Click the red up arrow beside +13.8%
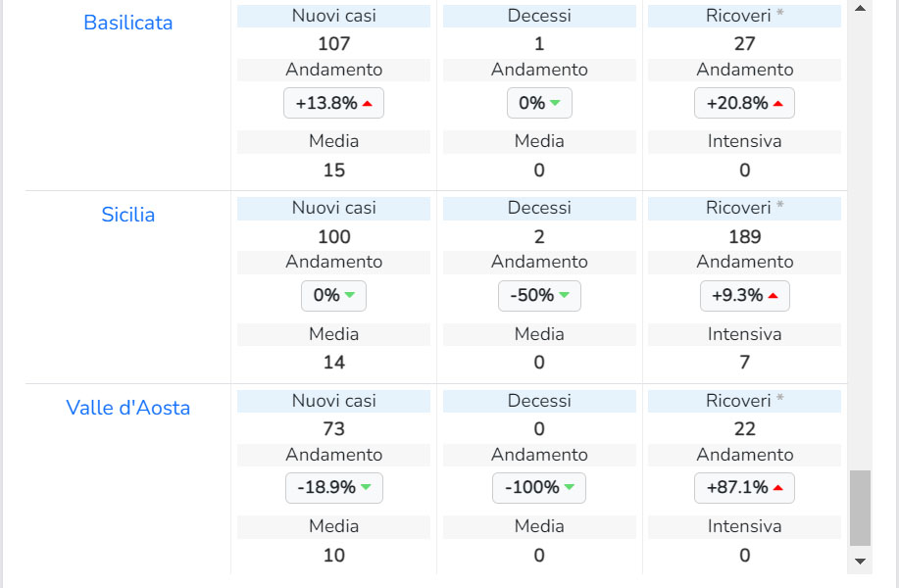899x588 pixels. [368, 103]
